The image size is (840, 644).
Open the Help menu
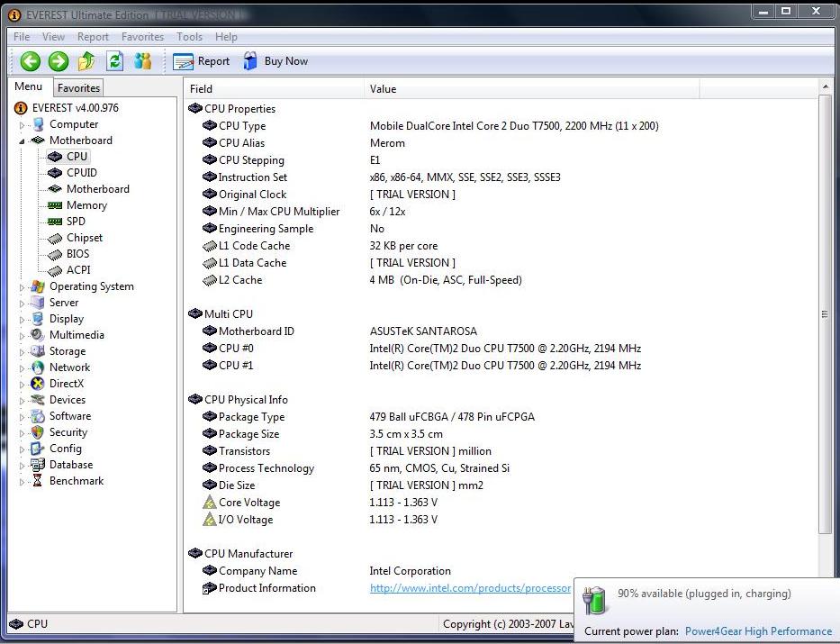click(226, 36)
